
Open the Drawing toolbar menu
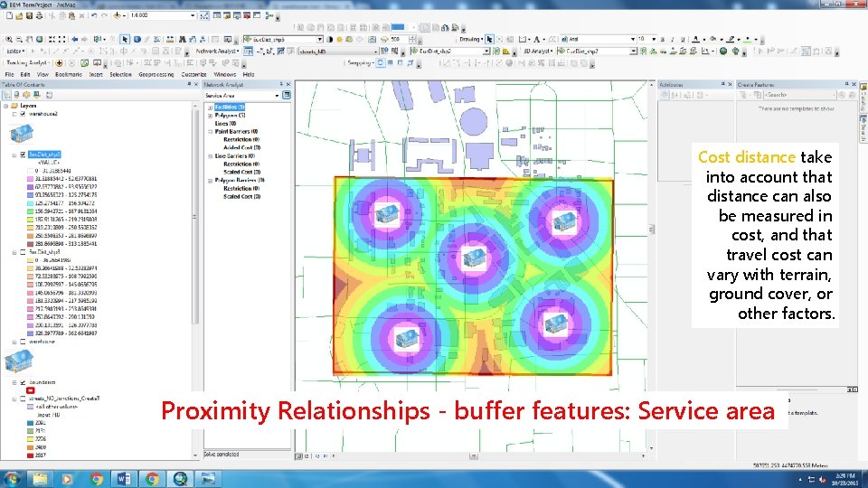click(x=471, y=39)
